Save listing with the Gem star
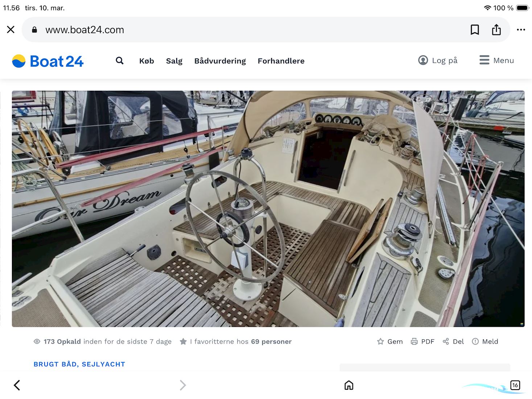The height and width of the screenshot is (399, 532). click(x=390, y=341)
